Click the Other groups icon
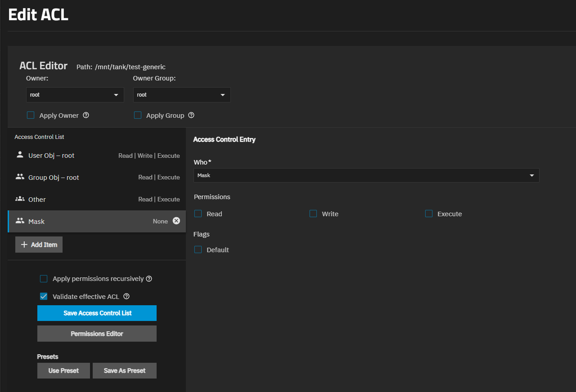 click(20, 199)
